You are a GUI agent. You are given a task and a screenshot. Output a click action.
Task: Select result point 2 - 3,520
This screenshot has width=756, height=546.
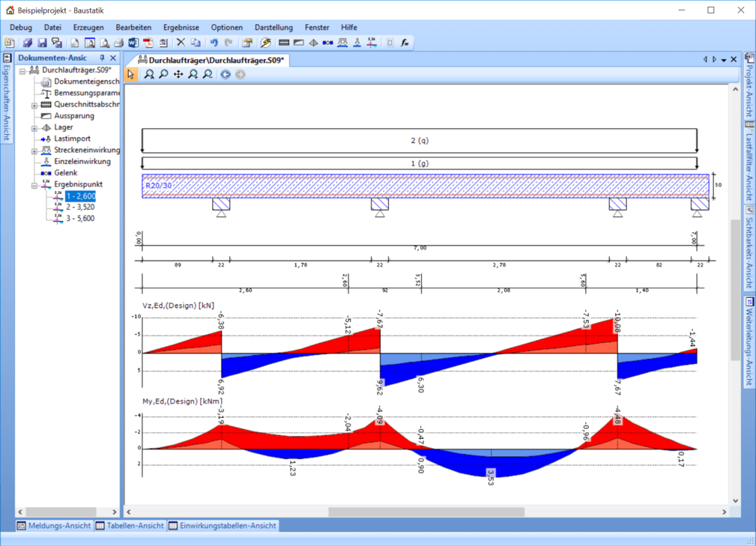(x=79, y=207)
